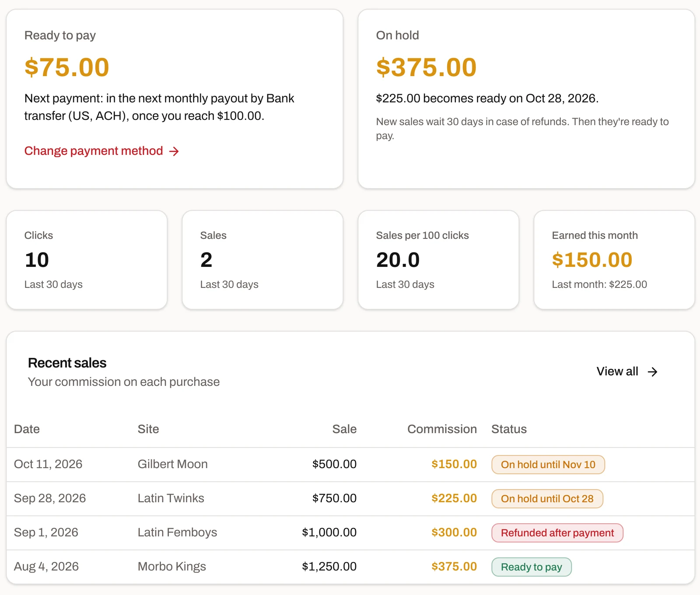Click the $150.00 commission in Gilbert Moon row

click(x=454, y=464)
